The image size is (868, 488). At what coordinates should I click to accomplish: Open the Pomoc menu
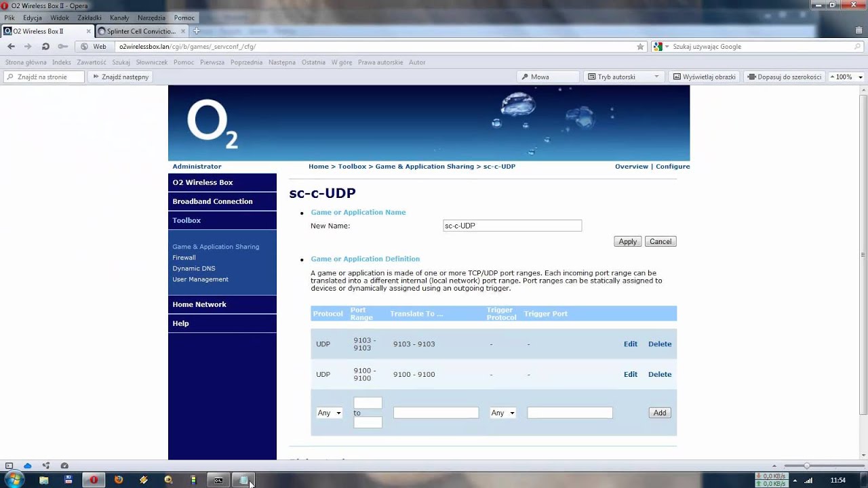click(184, 18)
